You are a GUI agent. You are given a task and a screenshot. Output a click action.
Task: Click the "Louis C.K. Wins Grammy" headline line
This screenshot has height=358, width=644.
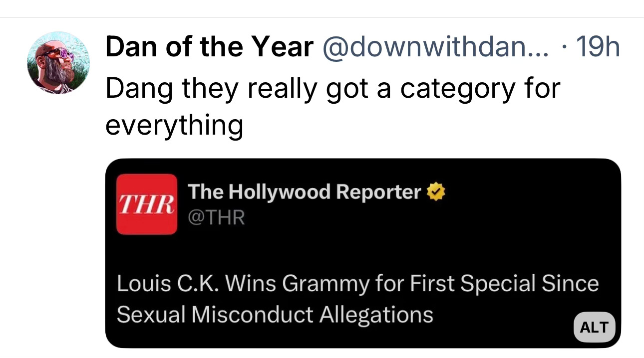(357, 284)
